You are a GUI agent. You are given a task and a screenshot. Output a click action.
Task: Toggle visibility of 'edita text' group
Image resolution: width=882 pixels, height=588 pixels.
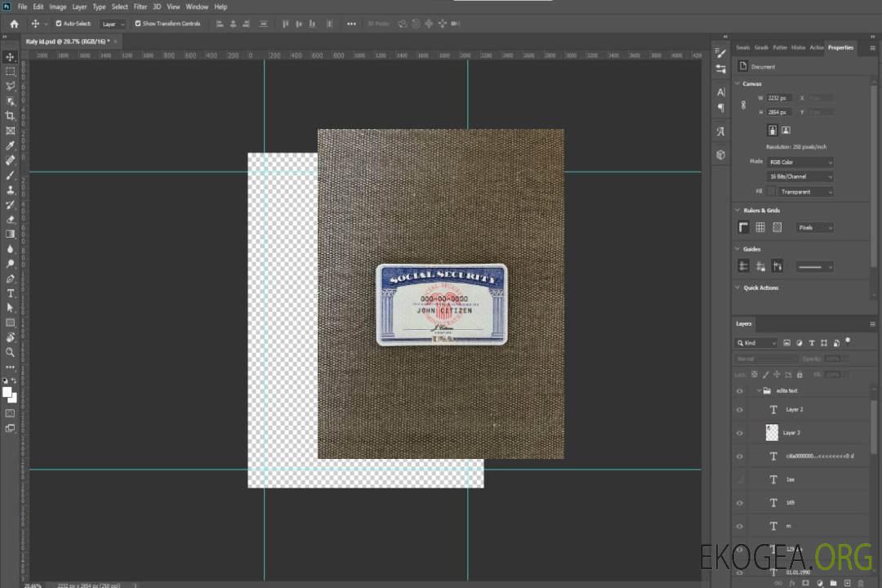click(740, 391)
